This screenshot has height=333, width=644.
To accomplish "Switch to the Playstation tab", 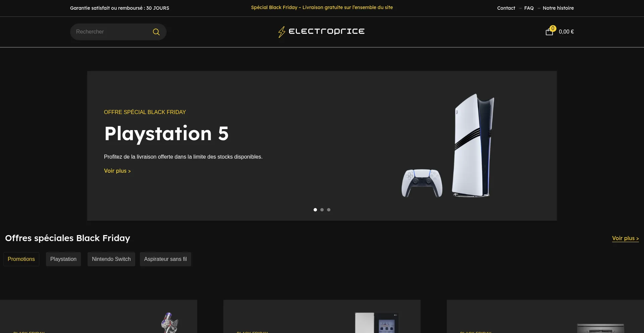I will (x=63, y=259).
